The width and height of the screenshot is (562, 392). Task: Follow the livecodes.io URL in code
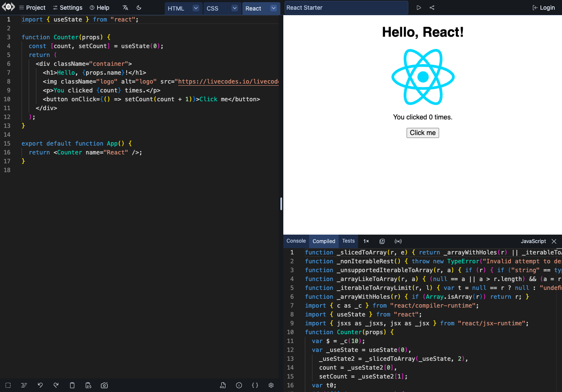pyautogui.click(x=228, y=81)
